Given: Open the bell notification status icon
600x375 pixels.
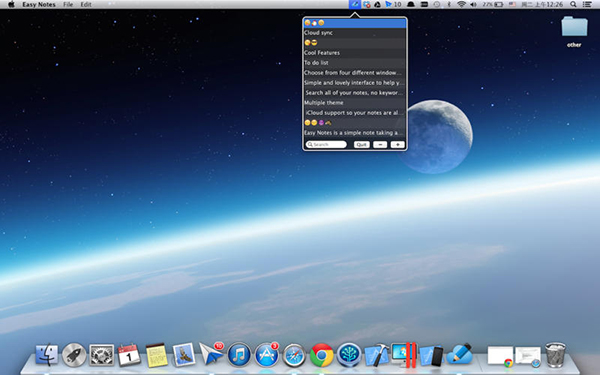Looking at the screenshot, I should tap(411, 5).
